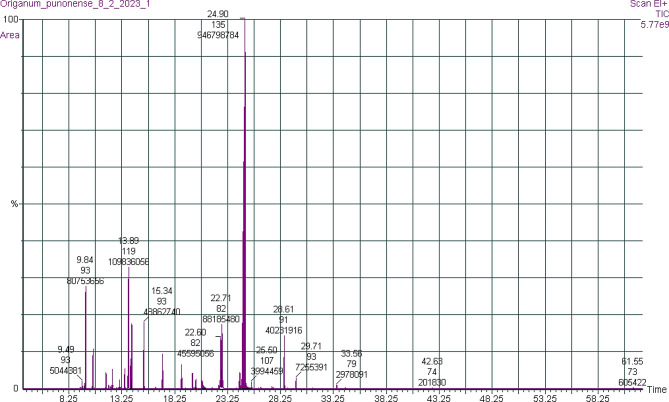The width and height of the screenshot is (669, 402).
Task: Click the 22.60 peak annotation
Action: tap(196, 332)
